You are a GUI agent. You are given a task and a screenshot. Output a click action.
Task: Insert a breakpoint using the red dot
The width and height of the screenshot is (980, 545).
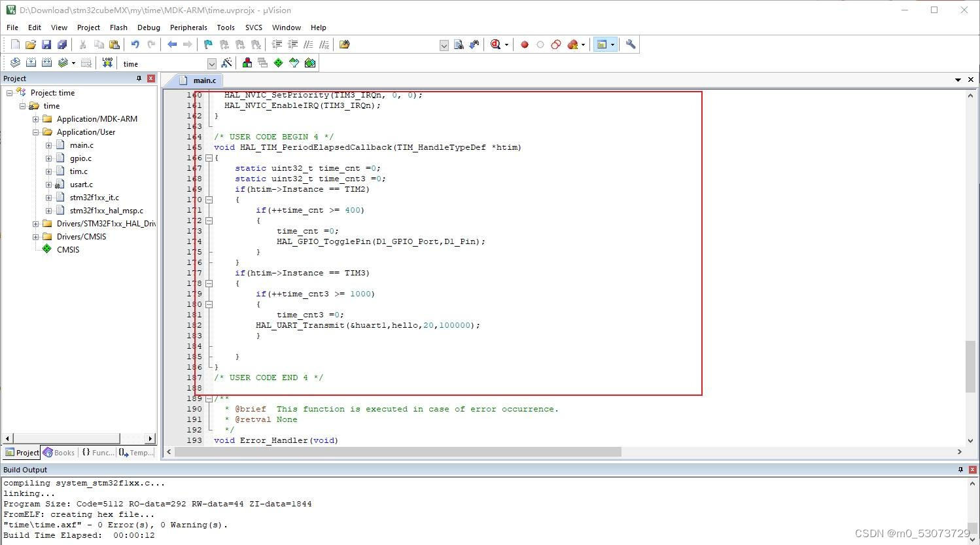(525, 44)
